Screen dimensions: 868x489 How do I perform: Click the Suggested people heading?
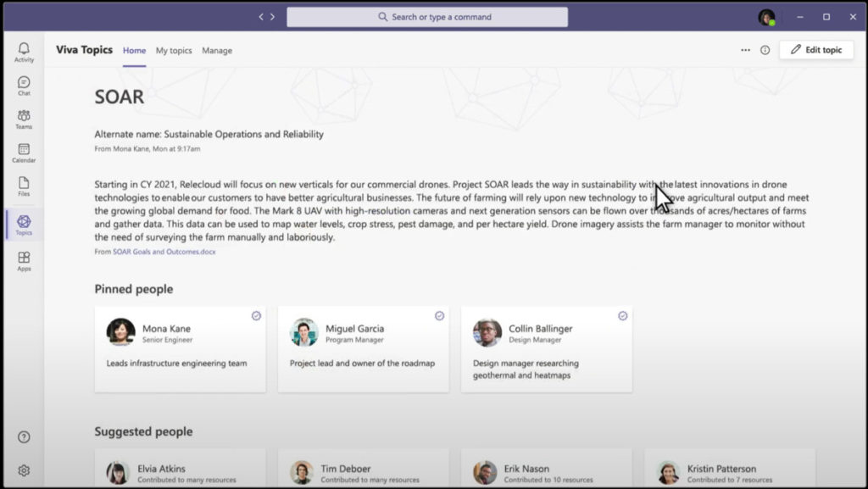pyautogui.click(x=143, y=431)
